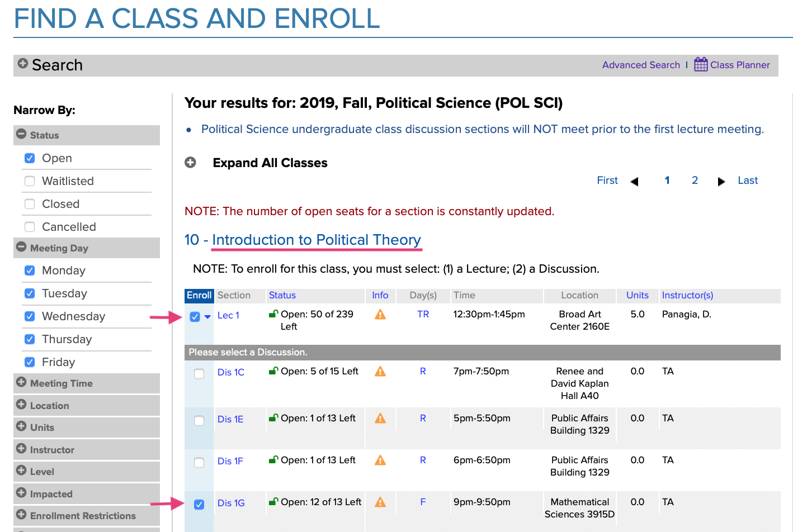The height and width of the screenshot is (532, 793).
Task: Click warning icon for Dis 1C
Action: (380, 372)
